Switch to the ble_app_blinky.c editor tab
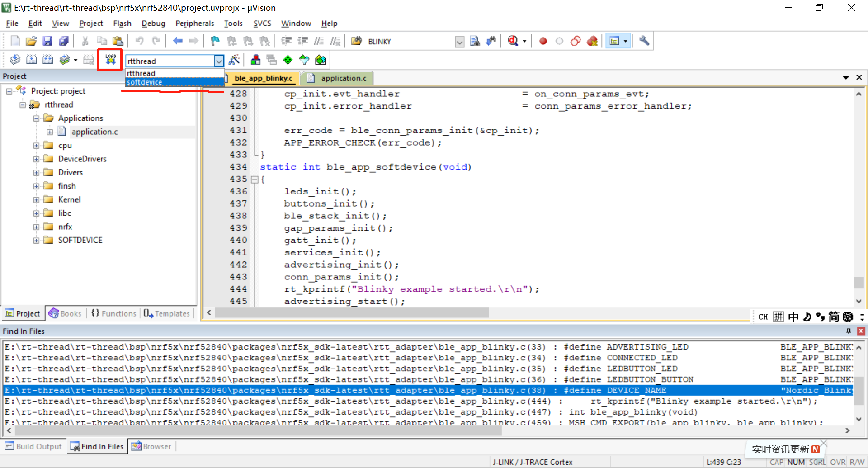The height and width of the screenshot is (468, 868). (x=263, y=78)
